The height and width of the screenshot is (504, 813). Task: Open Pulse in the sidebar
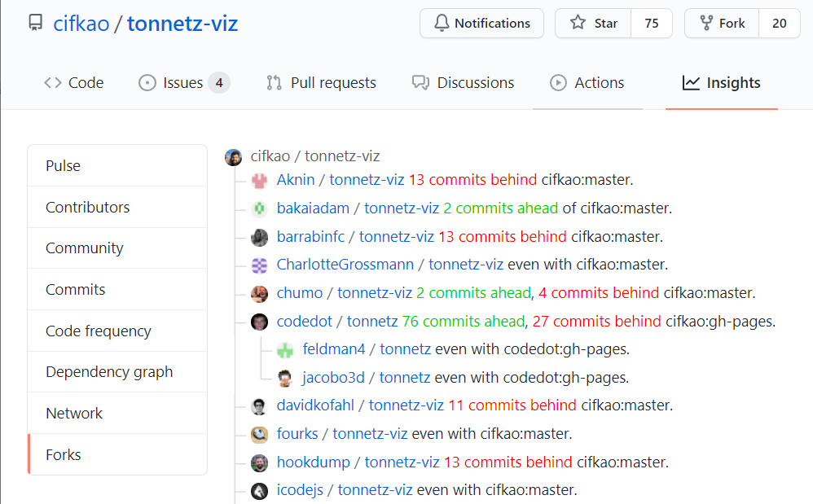point(117,166)
